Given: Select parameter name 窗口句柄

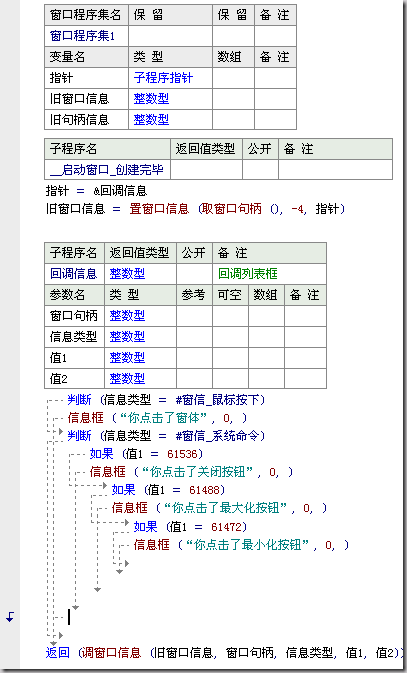Looking at the screenshot, I should (x=73, y=316).
